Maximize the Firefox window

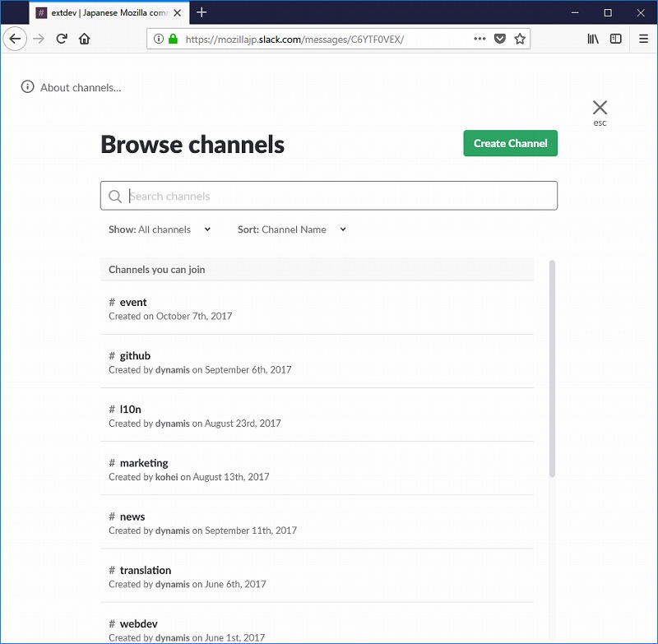(x=608, y=13)
